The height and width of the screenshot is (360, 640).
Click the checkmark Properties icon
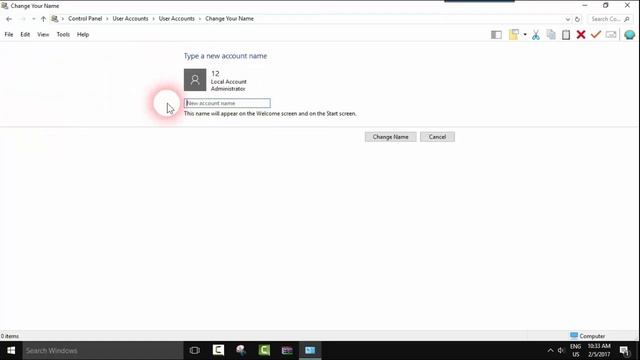(x=596, y=34)
